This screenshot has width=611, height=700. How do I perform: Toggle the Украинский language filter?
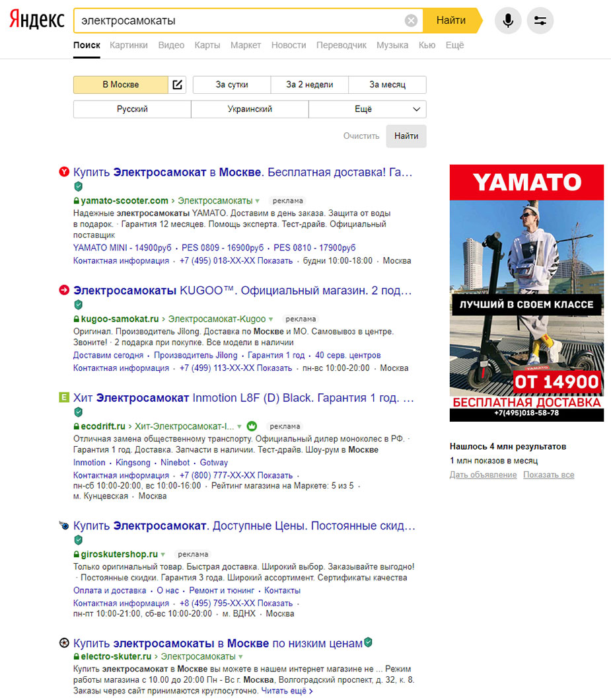pyautogui.click(x=250, y=109)
